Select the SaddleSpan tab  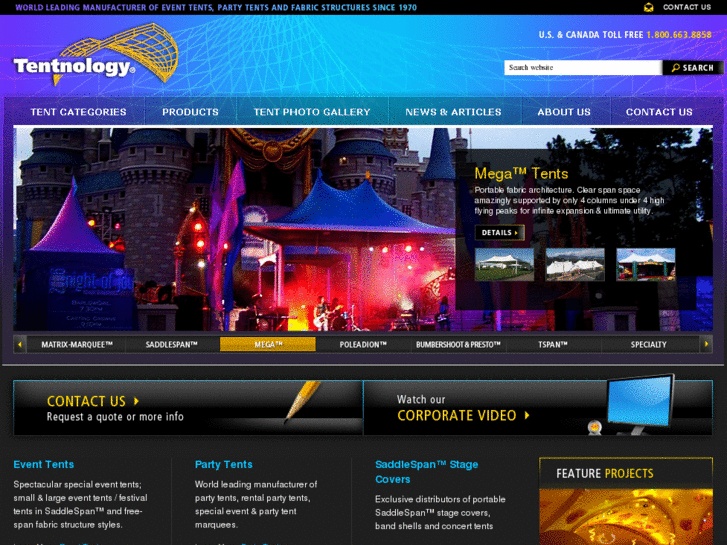coord(172,345)
